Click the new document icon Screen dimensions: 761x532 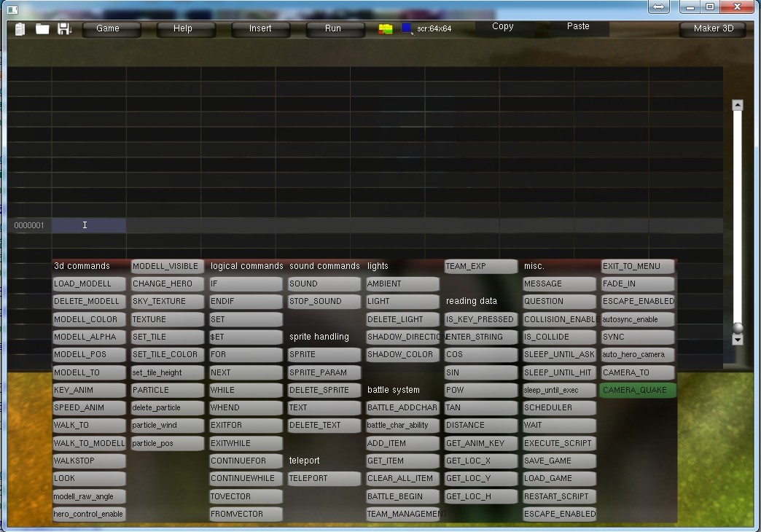click(x=20, y=29)
